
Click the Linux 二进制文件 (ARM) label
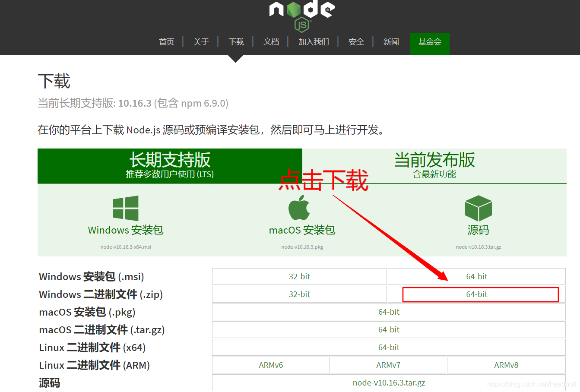(95, 365)
